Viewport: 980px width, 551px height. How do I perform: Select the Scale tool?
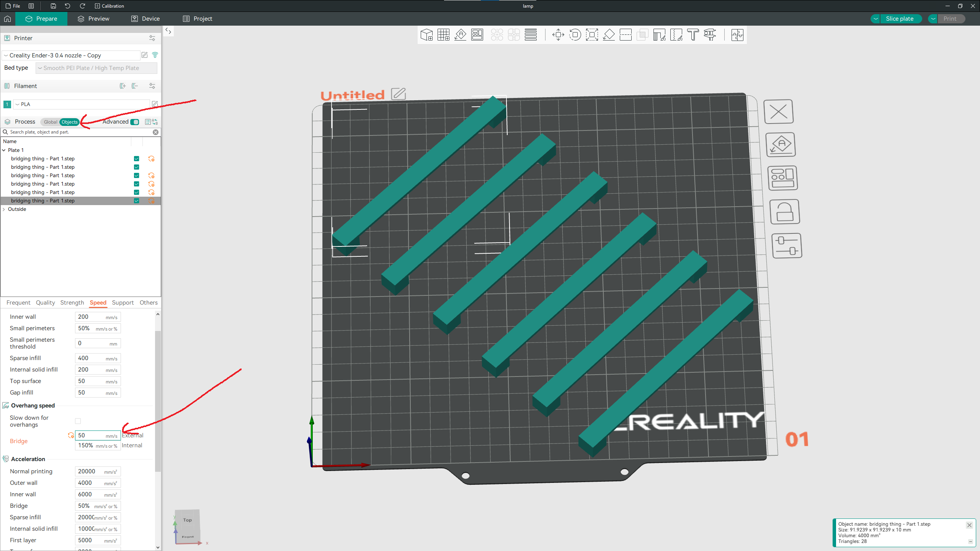pos(592,35)
